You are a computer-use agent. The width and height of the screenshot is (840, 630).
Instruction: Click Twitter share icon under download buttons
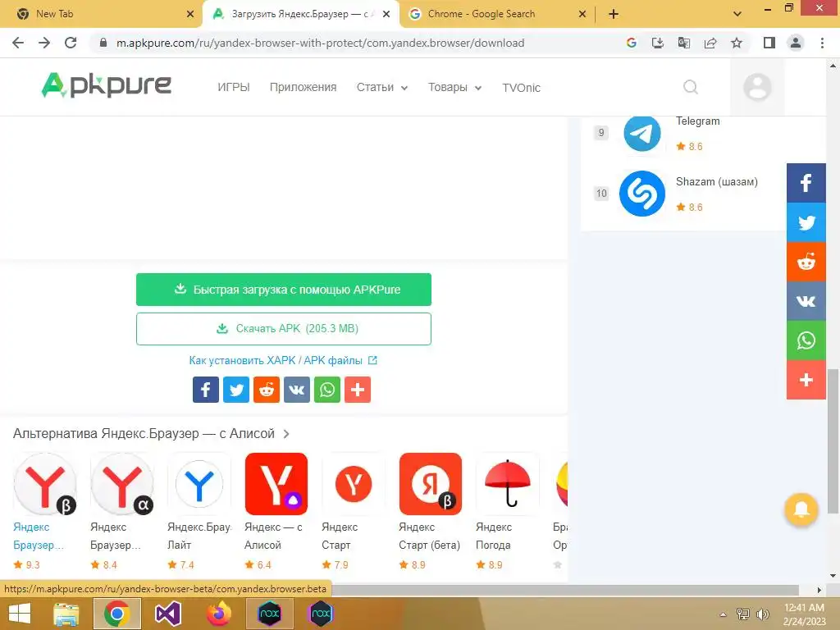236,390
